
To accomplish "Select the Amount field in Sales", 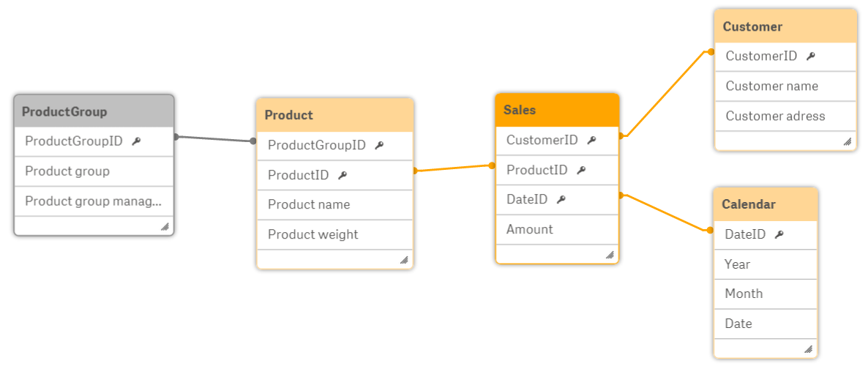I will [x=557, y=229].
